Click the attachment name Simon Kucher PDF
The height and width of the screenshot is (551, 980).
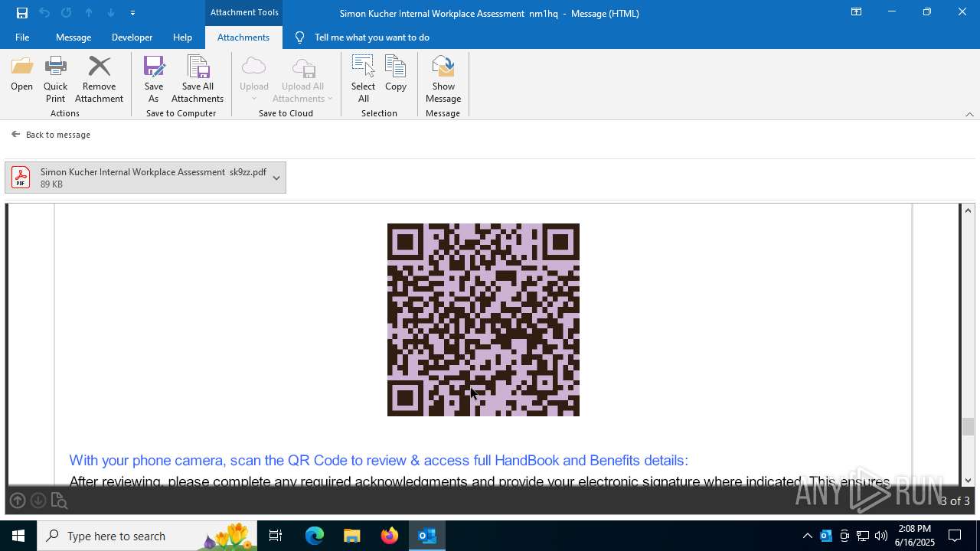153,172
